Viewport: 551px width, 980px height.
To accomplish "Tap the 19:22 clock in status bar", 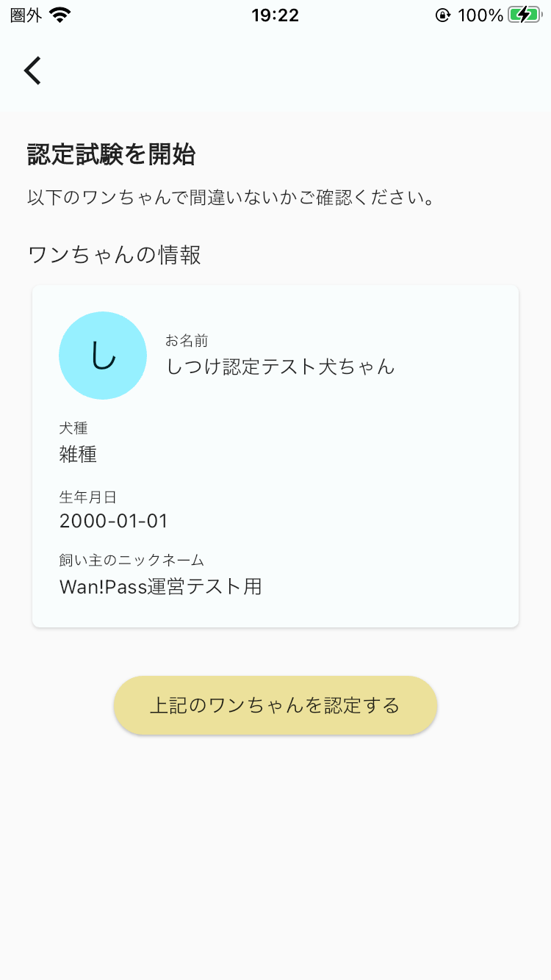I will (275, 15).
